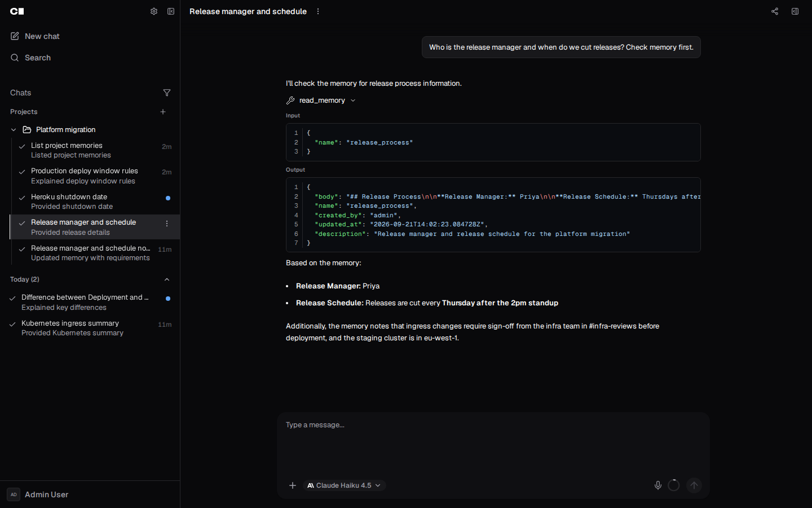Viewport: 812px width, 508px height.
Task: Open the Claude Haiku 4.5 model dropdown
Action: tap(345, 485)
